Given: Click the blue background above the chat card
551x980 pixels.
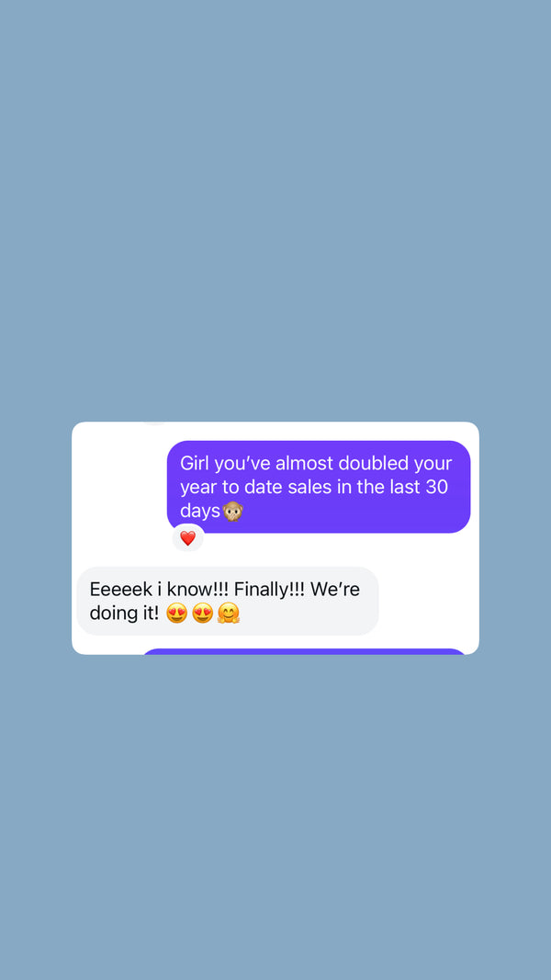Looking at the screenshot, I should [x=275, y=210].
